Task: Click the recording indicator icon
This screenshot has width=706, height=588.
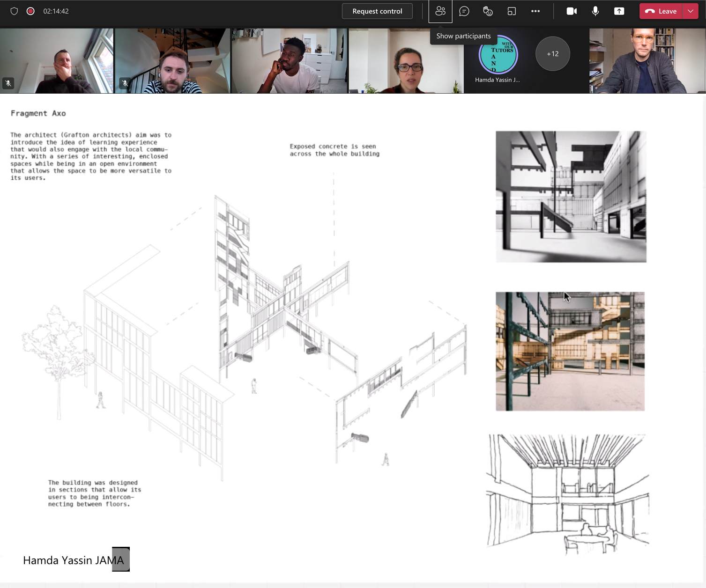Action: (x=30, y=11)
